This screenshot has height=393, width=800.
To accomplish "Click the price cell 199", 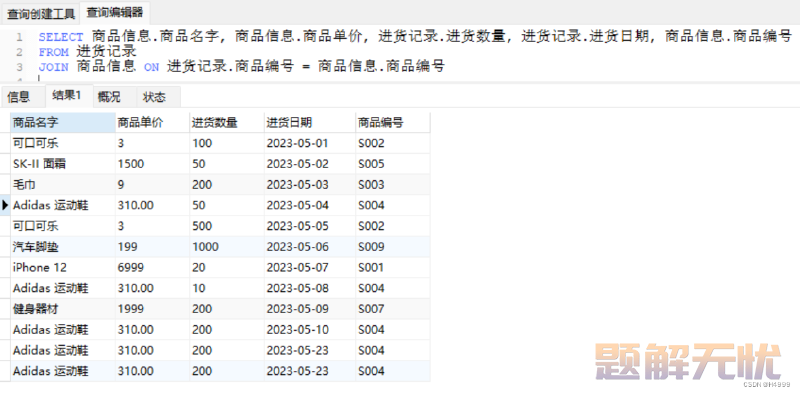I will click(153, 247).
